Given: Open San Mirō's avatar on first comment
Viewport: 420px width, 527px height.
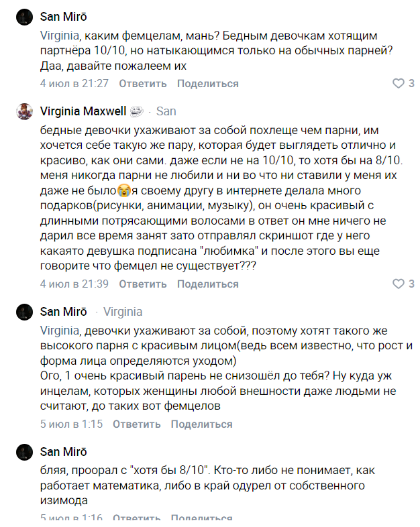Looking at the screenshot, I should [24, 17].
